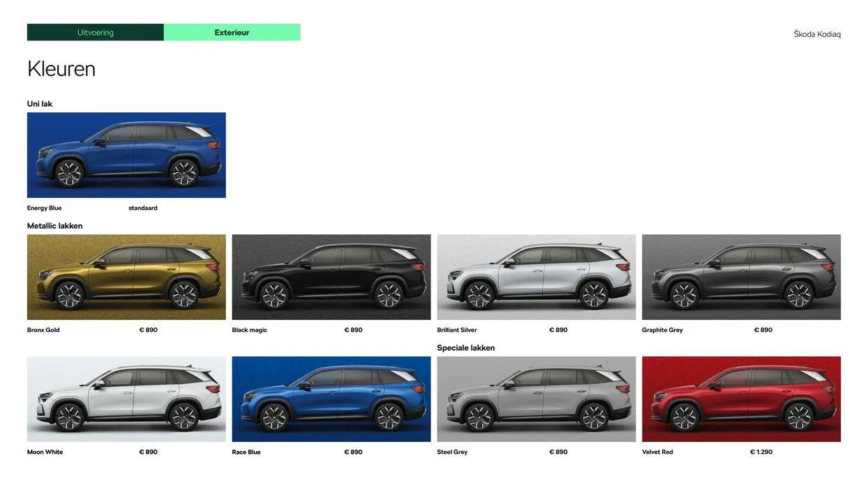Select the Exterieur tab
The height and width of the screenshot is (488, 868).
point(232,31)
